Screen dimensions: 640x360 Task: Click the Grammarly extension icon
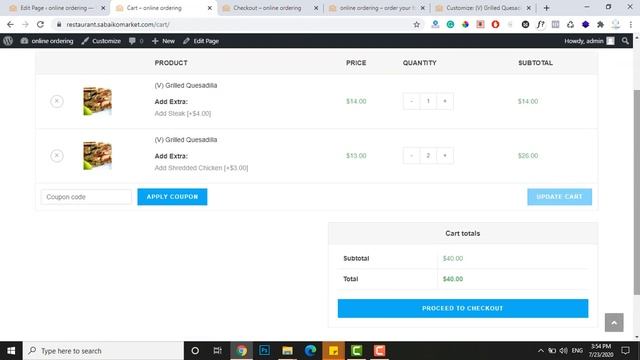point(450,24)
